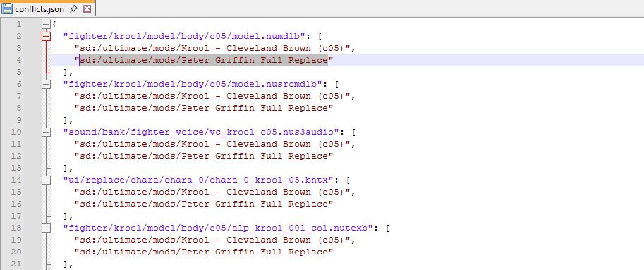644x270 pixels.
Task: Click the Cleveland Brown string on line 3
Action: [x=212, y=49]
